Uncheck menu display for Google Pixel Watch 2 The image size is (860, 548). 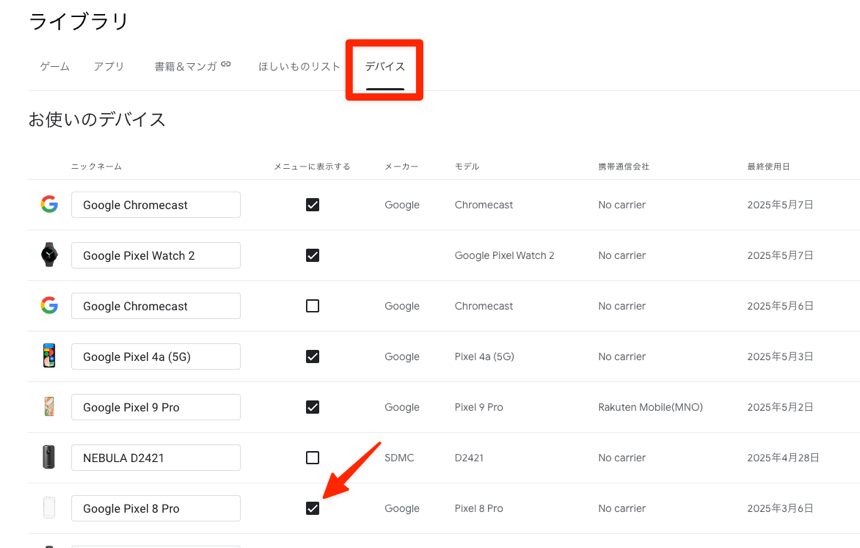(313, 255)
